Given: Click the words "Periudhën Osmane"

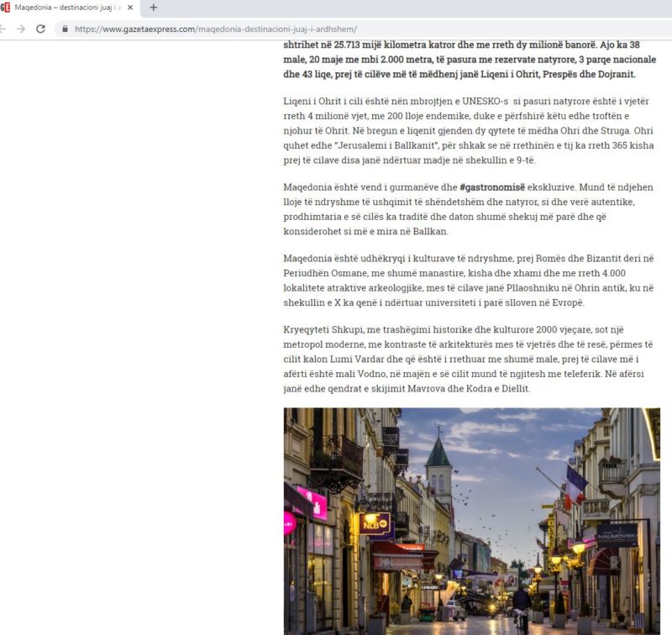Looking at the screenshot, I should pyautogui.click(x=325, y=273).
